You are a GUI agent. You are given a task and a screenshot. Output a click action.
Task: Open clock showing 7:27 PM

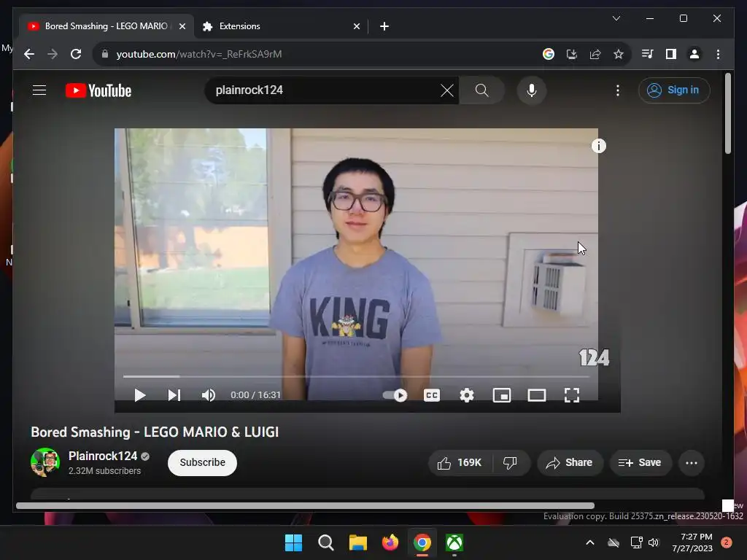click(692, 542)
